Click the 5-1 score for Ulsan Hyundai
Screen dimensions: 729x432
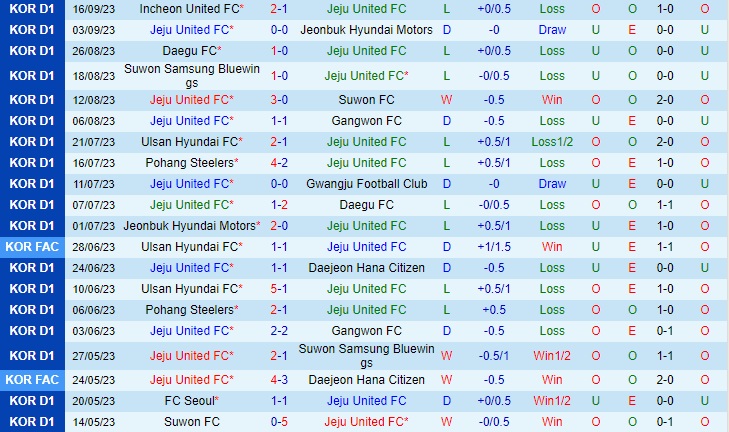click(279, 289)
